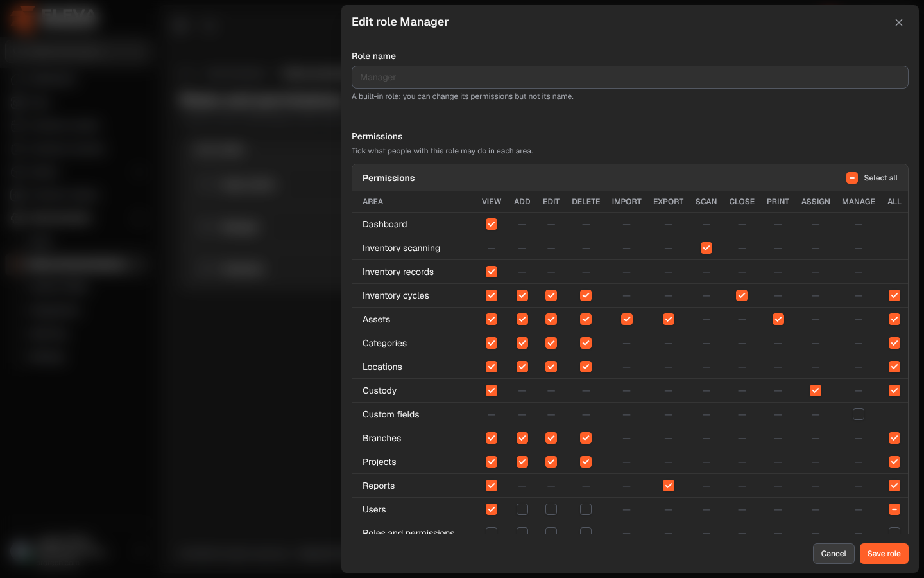Screen dimensions: 924x578
Task: Uncheck View permission for Inventory records
Action: pyautogui.click(x=492, y=272)
